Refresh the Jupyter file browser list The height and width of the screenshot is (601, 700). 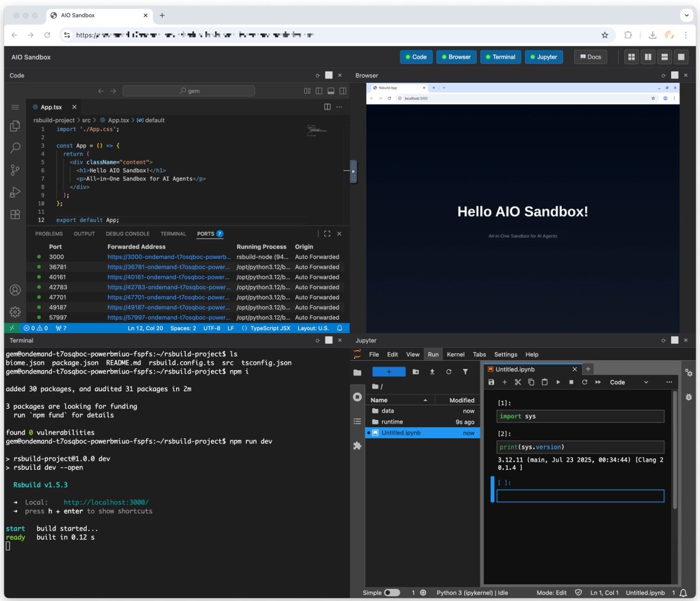(x=449, y=371)
